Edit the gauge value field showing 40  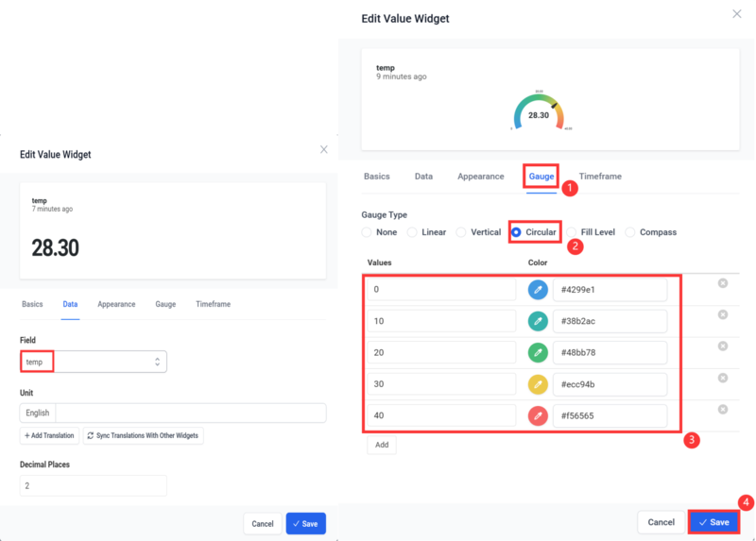coord(441,415)
